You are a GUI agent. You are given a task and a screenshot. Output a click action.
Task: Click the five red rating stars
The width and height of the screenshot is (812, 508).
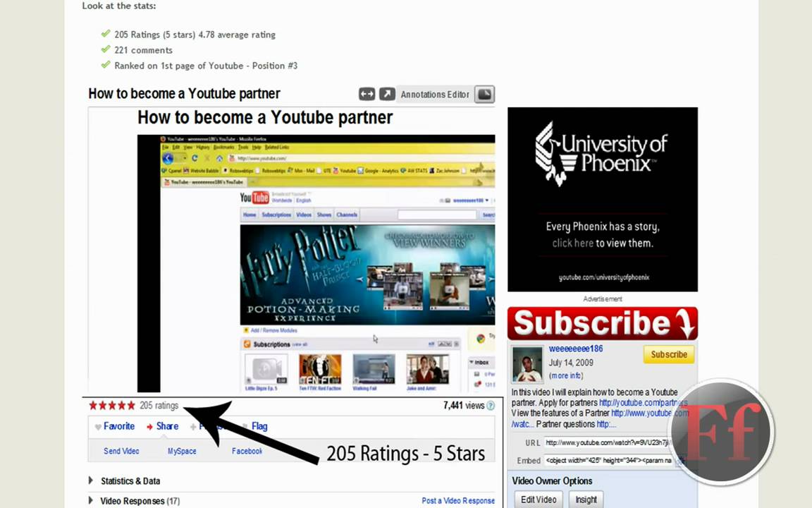coord(112,406)
